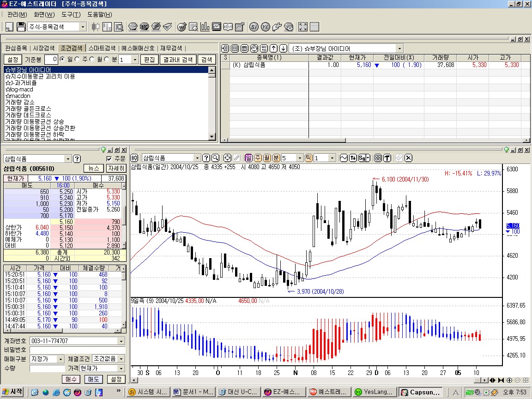Screen dimensions: 532x399
Task: Select the crosshair tool in chart toolbar
Action: click(227, 158)
